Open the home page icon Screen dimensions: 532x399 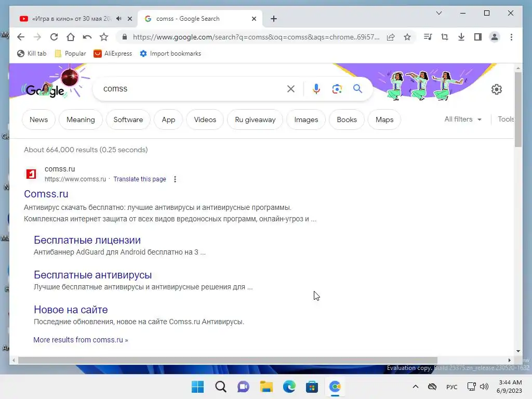tap(71, 37)
